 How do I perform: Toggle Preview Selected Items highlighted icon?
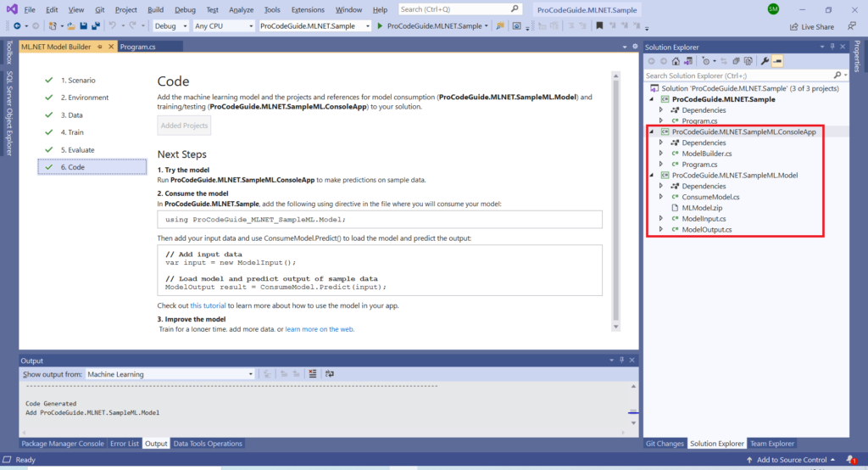click(777, 61)
